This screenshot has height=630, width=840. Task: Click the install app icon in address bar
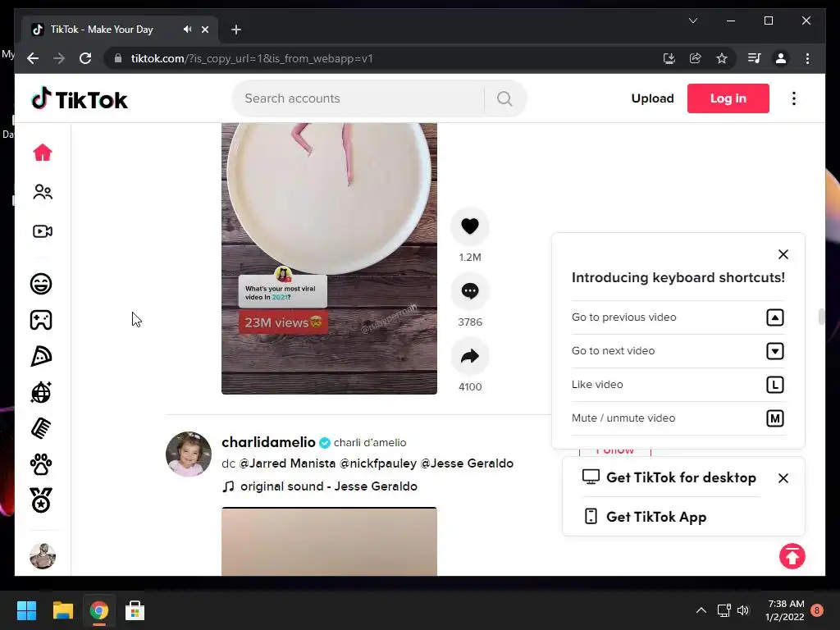pyautogui.click(x=669, y=58)
